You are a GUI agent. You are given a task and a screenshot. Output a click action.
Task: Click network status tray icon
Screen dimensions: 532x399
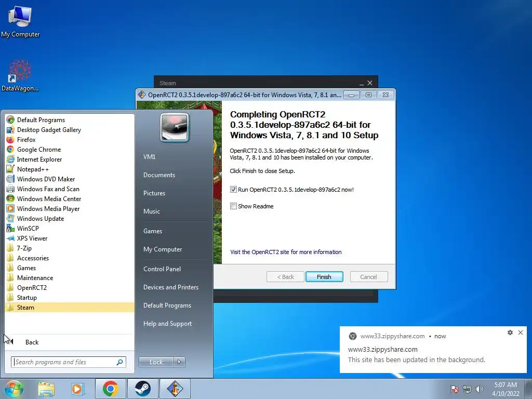point(467,389)
